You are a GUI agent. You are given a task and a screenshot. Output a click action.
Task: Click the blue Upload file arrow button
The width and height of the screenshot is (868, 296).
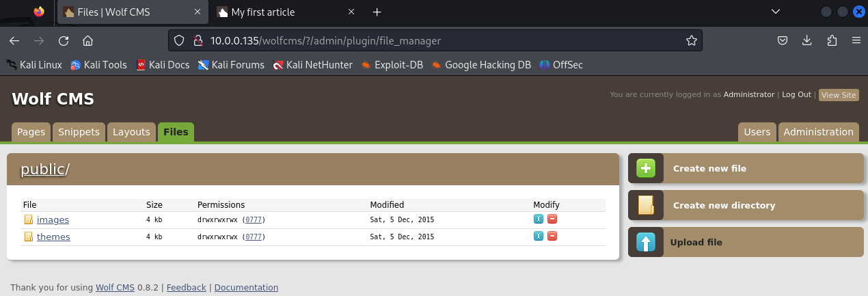(x=646, y=242)
